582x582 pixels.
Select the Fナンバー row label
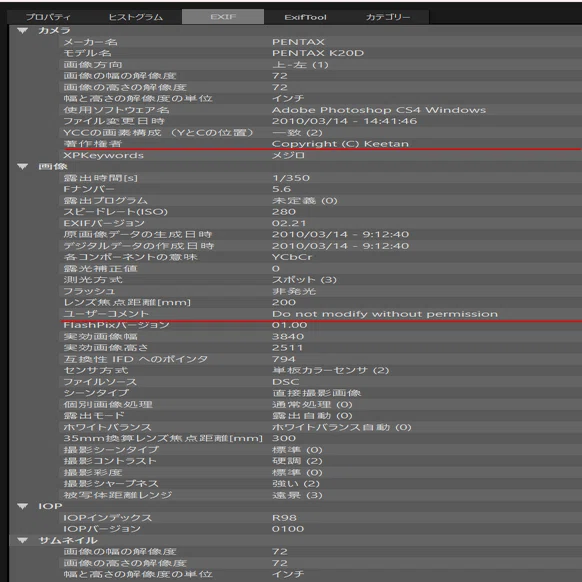click(89, 189)
